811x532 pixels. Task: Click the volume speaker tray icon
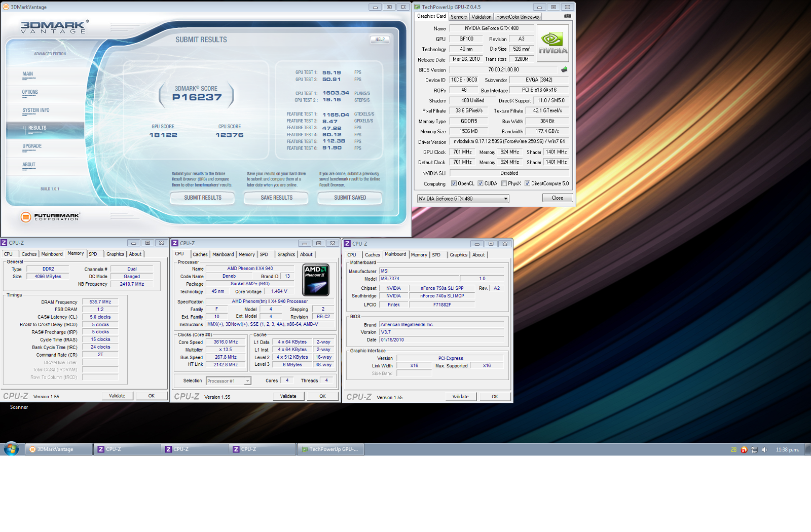click(764, 449)
